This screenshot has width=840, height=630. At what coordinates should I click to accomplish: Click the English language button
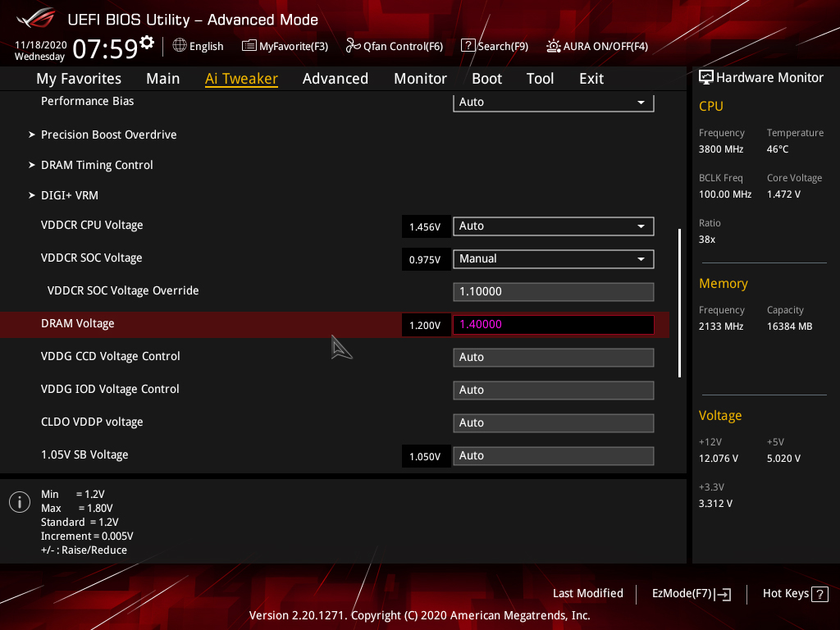click(199, 46)
